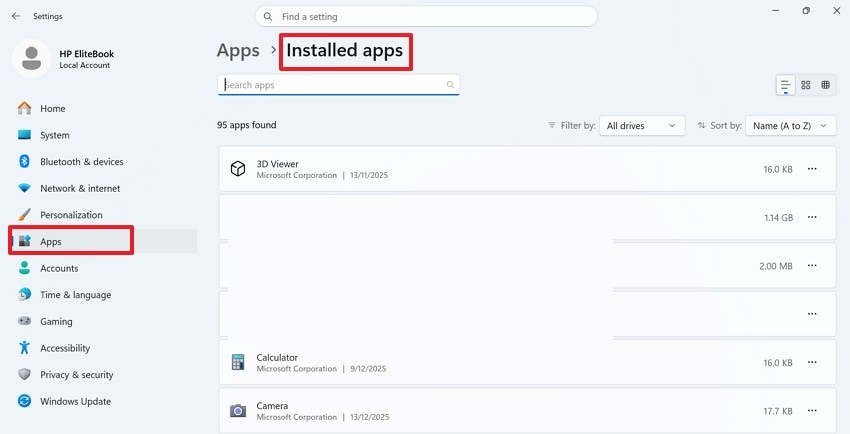Go to Network & internet
Image resolution: width=850 pixels, height=434 pixels.
tap(103, 188)
